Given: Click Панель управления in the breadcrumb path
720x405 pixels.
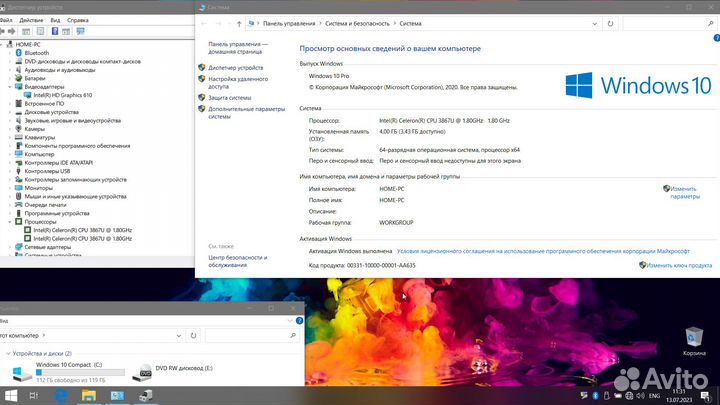Looking at the screenshot, I should click(289, 23).
